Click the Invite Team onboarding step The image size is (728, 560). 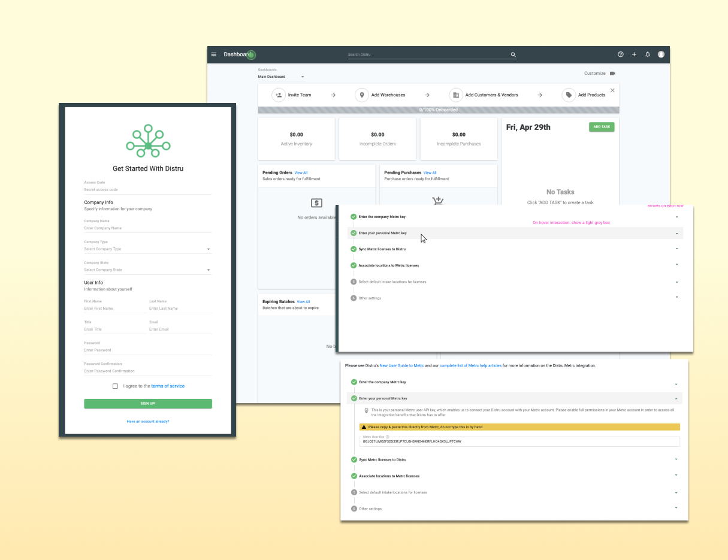point(292,95)
